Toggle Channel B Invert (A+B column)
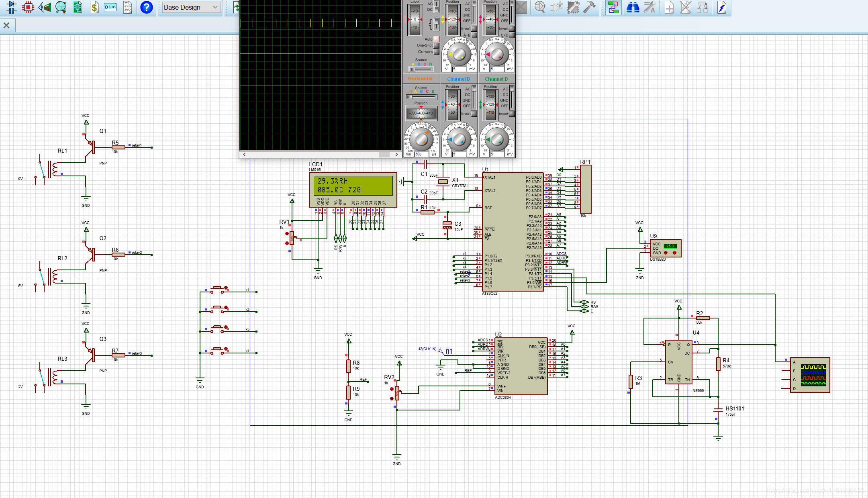 click(474, 29)
